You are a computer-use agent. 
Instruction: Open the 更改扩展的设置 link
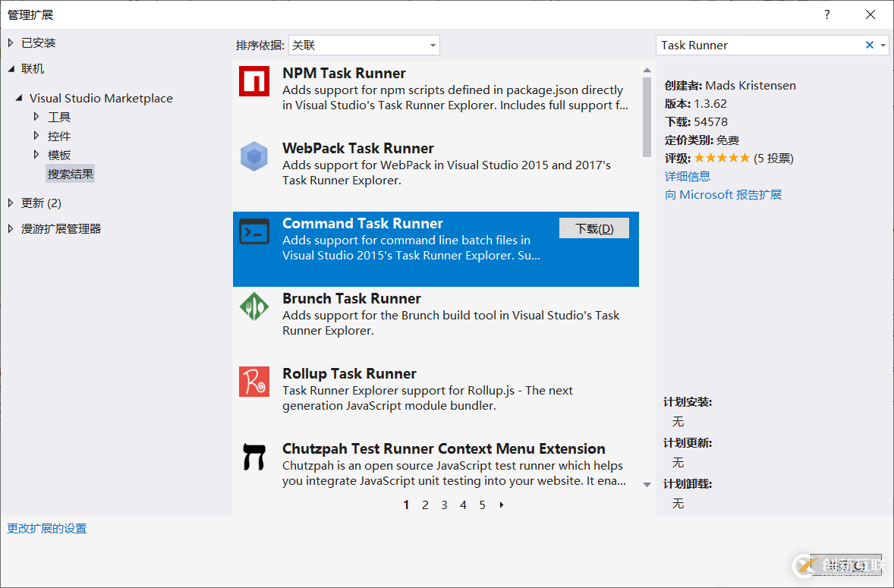point(47,529)
